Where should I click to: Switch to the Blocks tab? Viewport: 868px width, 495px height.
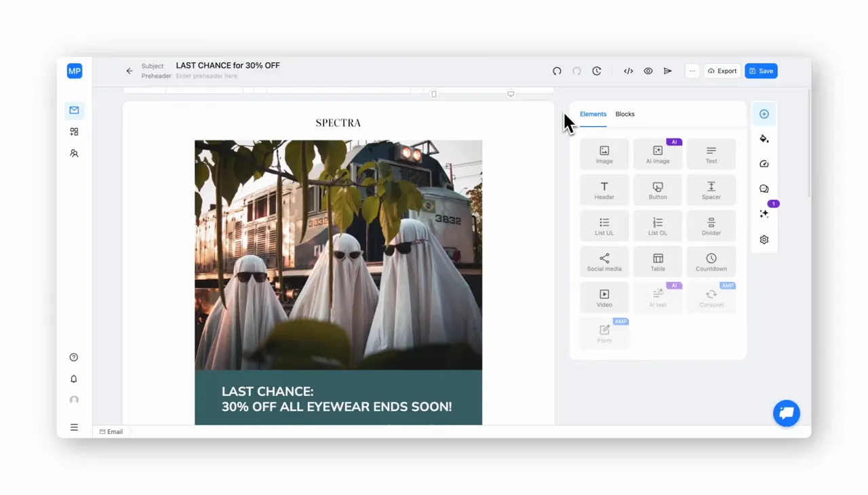point(625,114)
